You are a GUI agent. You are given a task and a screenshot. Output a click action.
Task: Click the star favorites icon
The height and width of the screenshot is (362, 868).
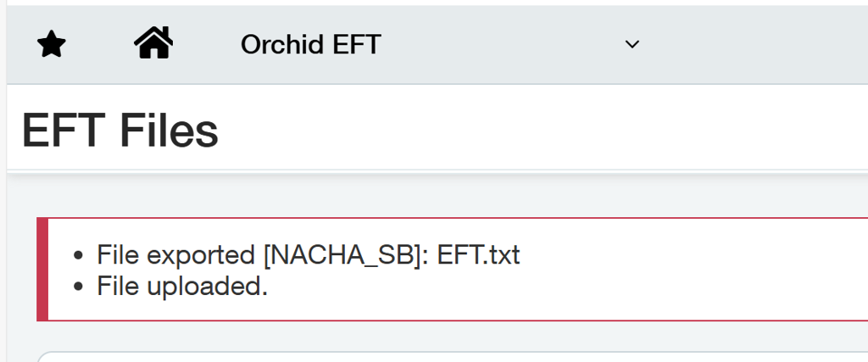coord(52,45)
